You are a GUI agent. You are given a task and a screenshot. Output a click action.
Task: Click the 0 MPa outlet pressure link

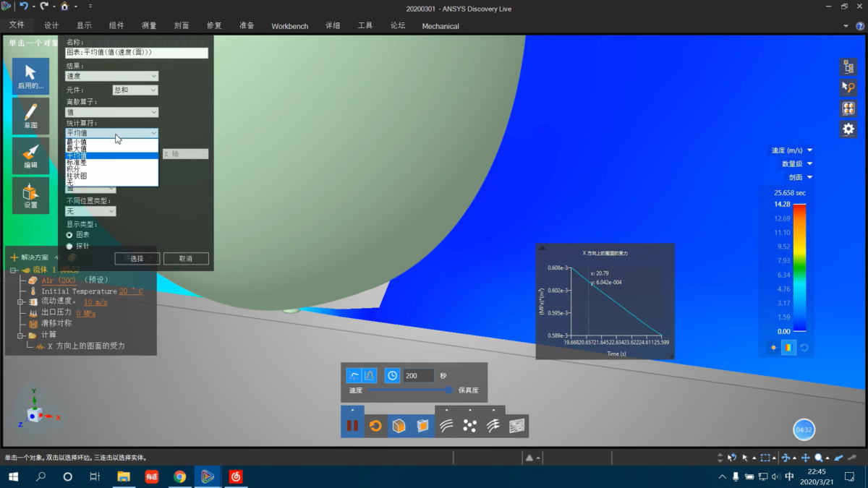coord(86,313)
